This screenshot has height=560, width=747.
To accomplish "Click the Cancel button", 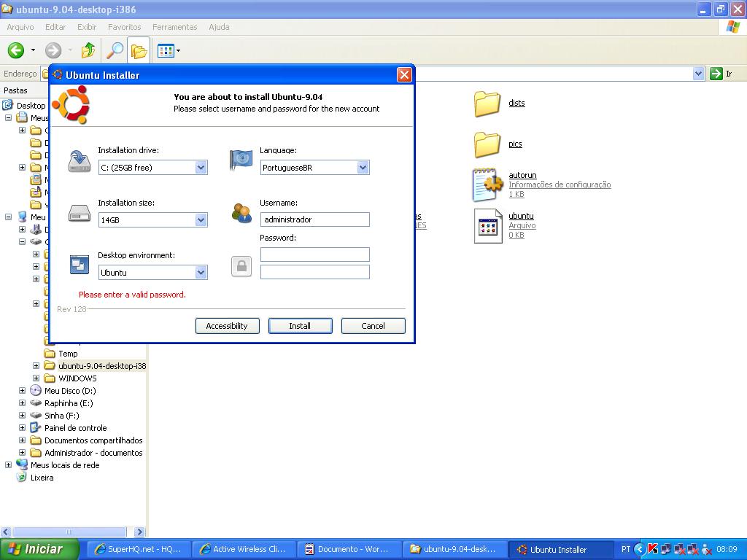I will point(373,326).
